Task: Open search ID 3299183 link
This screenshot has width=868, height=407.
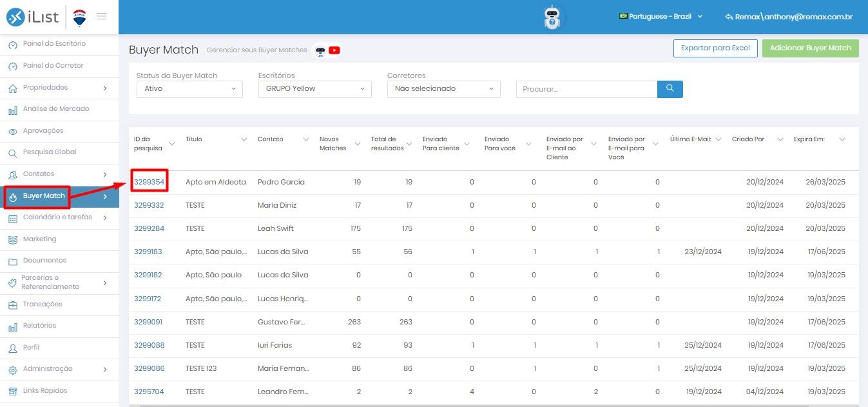Action: tap(148, 252)
